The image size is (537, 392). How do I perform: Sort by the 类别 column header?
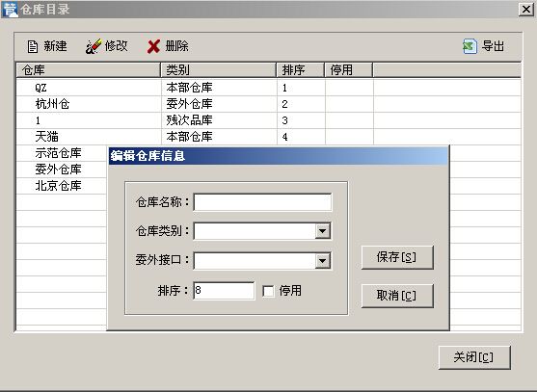pyautogui.click(x=219, y=70)
